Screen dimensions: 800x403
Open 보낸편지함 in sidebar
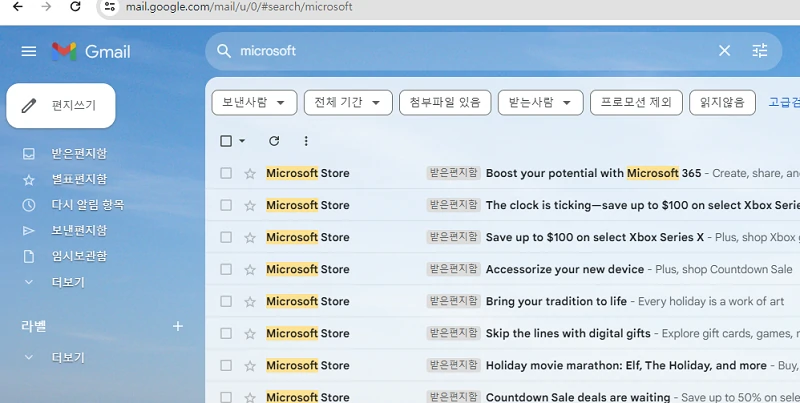click(x=79, y=230)
